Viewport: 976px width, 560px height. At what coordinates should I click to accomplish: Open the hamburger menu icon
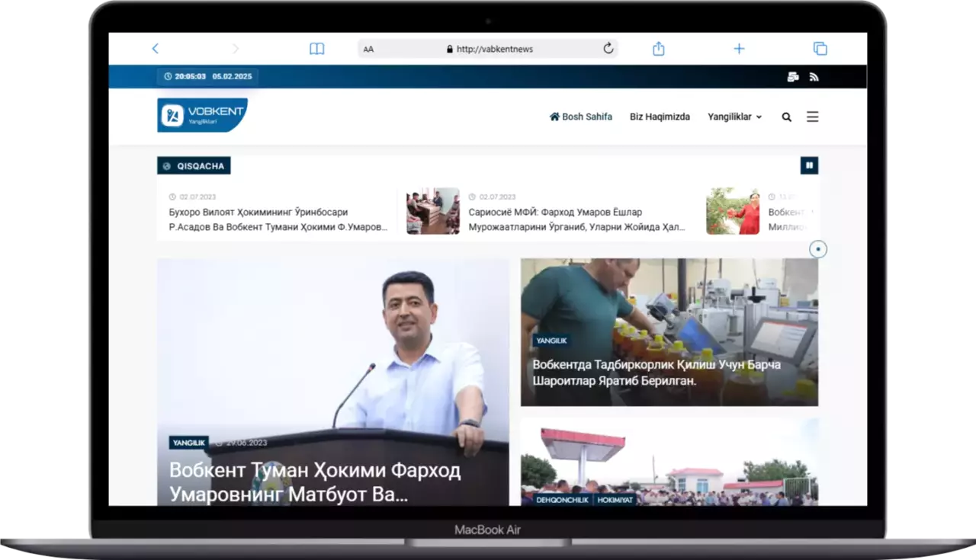[x=812, y=117]
